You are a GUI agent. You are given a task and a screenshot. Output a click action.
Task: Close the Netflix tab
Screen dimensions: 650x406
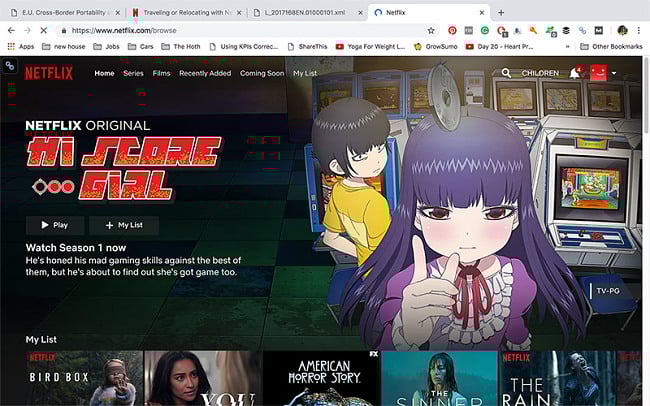(x=482, y=13)
